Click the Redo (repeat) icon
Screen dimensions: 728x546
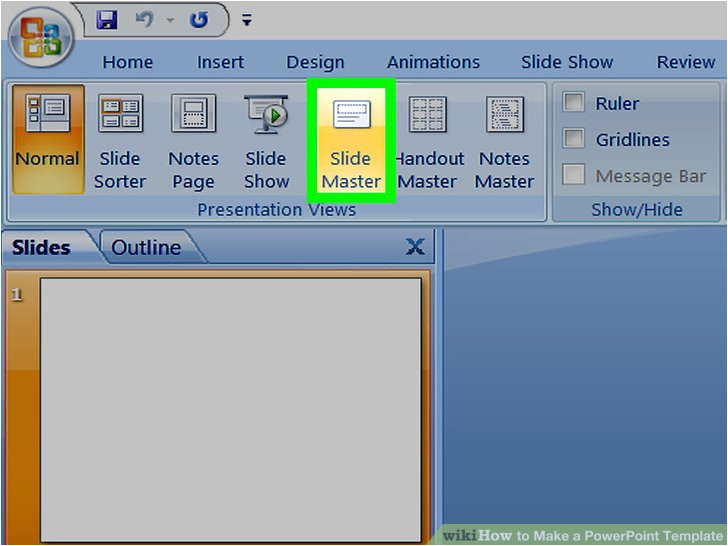pos(199,19)
